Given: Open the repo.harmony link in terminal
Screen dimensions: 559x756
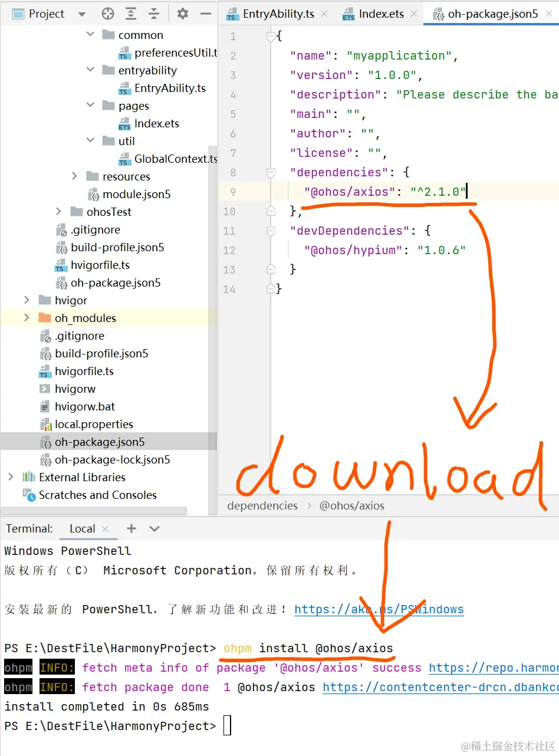Looking at the screenshot, I should (x=494, y=668).
